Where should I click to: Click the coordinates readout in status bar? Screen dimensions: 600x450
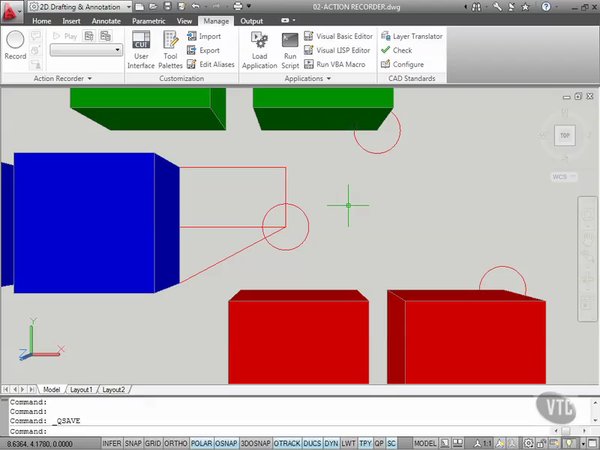(x=39, y=444)
